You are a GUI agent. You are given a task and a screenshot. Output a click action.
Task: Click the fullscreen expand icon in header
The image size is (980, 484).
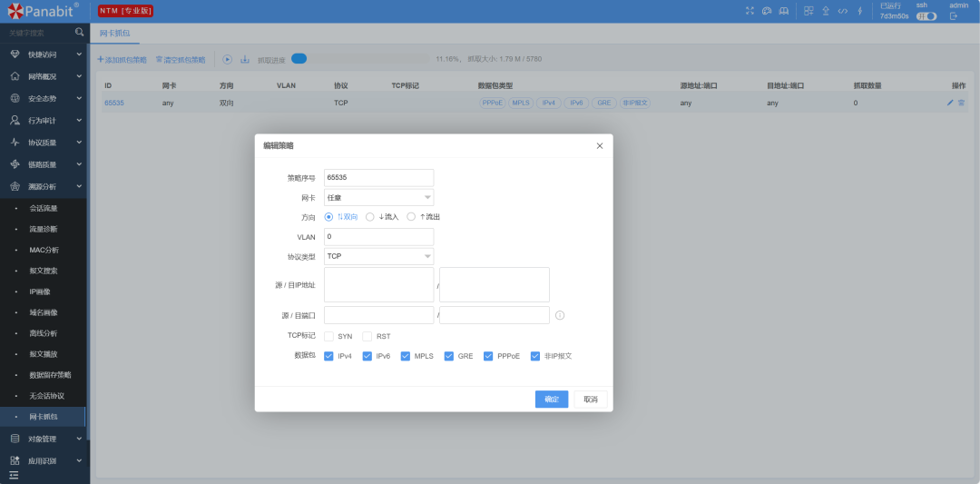[x=750, y=11]
